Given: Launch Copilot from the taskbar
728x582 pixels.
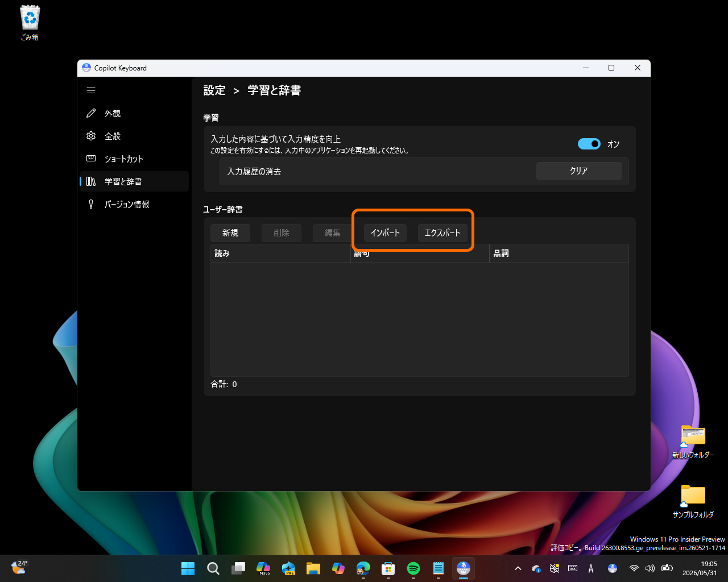Looking at the screenshot, I should pos(338,568).
